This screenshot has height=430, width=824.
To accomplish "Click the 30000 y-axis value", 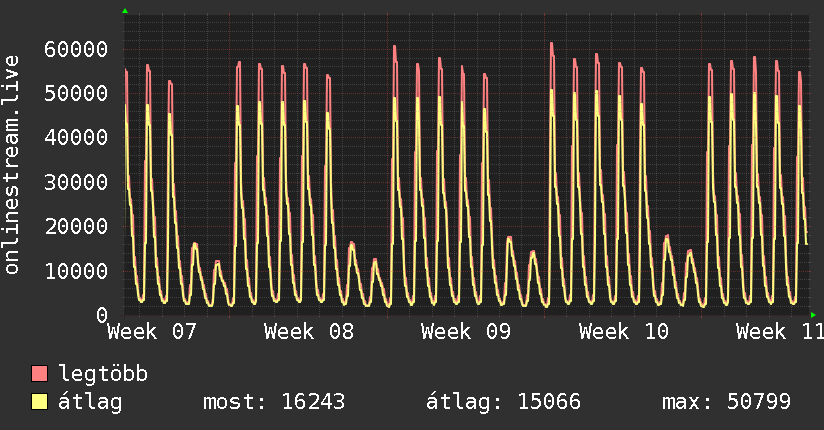I will (x=76, y=182).
